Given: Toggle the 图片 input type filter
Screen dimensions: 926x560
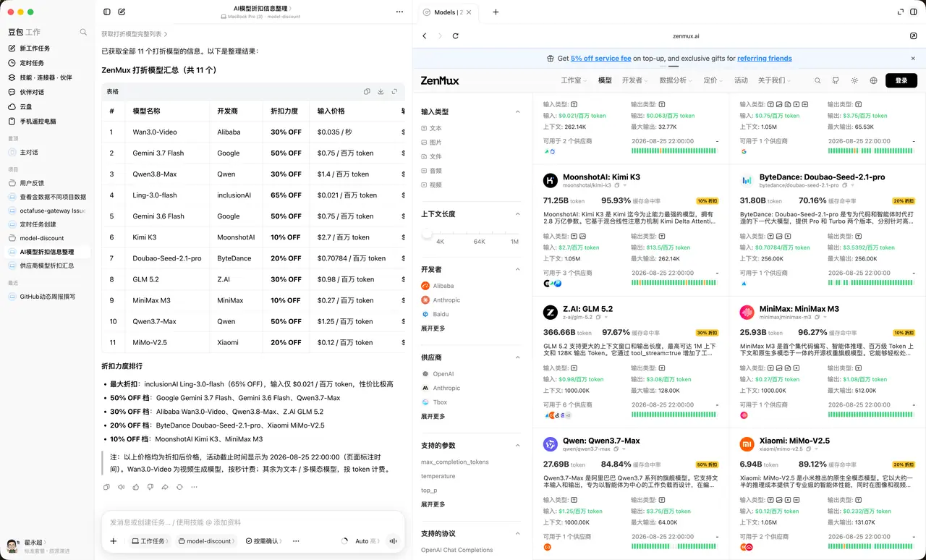Looking at the screenshot, I should pyautogui.click(x=431, y=143).
